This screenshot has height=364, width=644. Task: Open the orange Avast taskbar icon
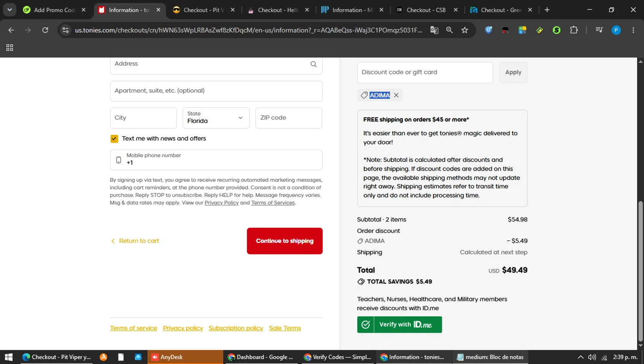pyautogui.click(x=103, y=357)
